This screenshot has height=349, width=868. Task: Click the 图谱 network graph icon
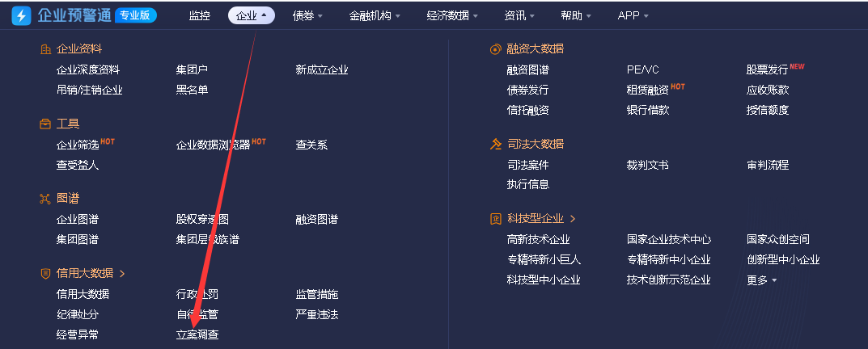pos(45,199)
